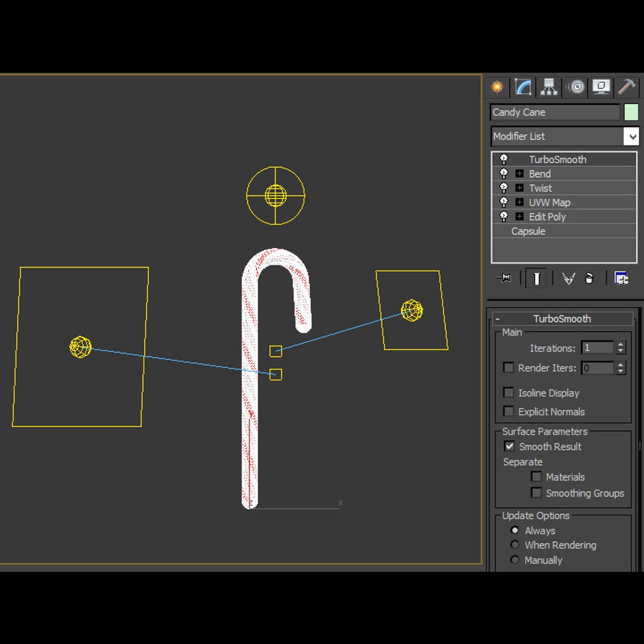Viewport: 644px width, 644px height.
Task: Check Explicit Normals
Action: (509, 411)
